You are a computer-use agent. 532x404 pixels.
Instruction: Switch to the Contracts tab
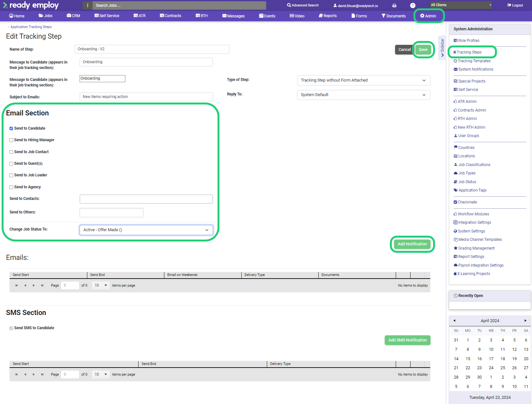[x=170, y=15]
